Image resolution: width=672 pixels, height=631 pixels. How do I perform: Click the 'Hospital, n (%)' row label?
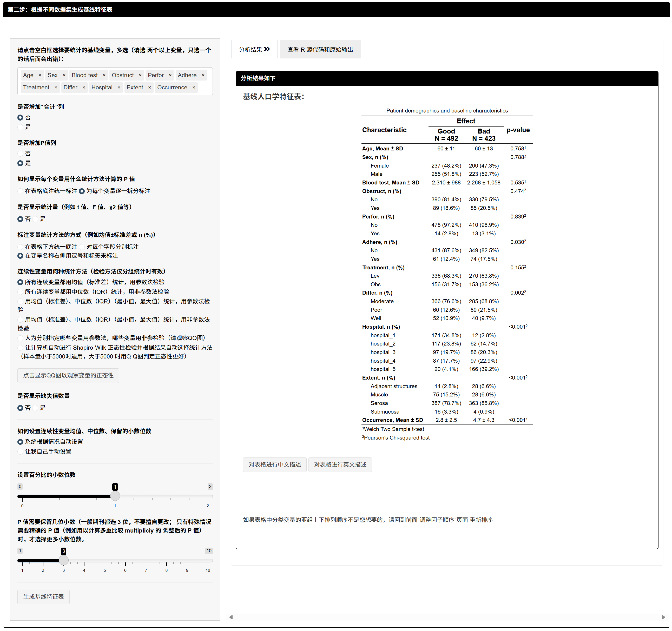[x=381, y=327]
